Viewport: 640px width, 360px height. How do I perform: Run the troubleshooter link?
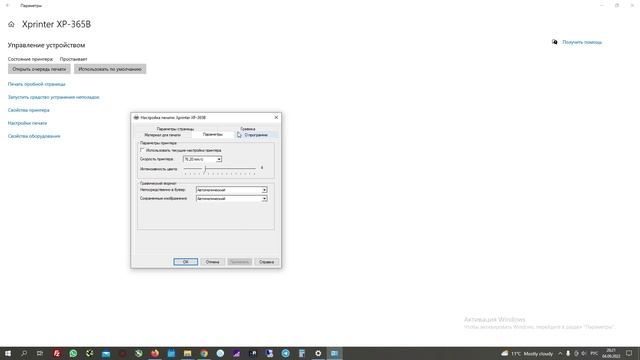[x=53, y=97]
